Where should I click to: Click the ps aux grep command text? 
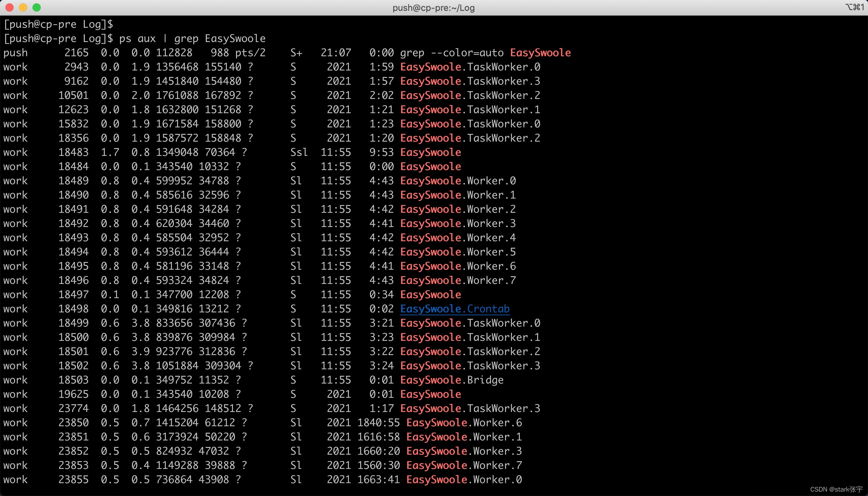click(x=192, y=39)
